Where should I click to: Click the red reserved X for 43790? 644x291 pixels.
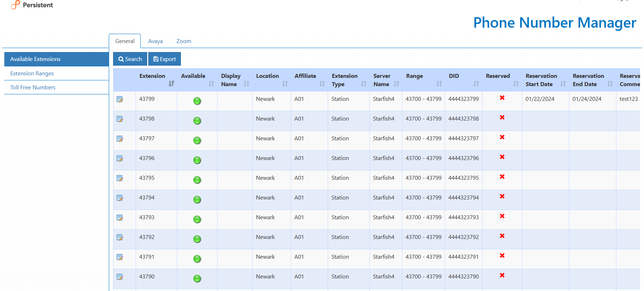click(502, 275)
